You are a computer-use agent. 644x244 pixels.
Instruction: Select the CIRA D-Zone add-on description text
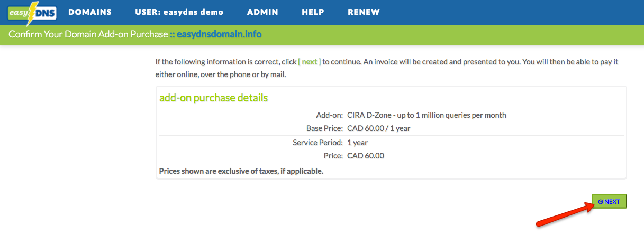point(427,115)
